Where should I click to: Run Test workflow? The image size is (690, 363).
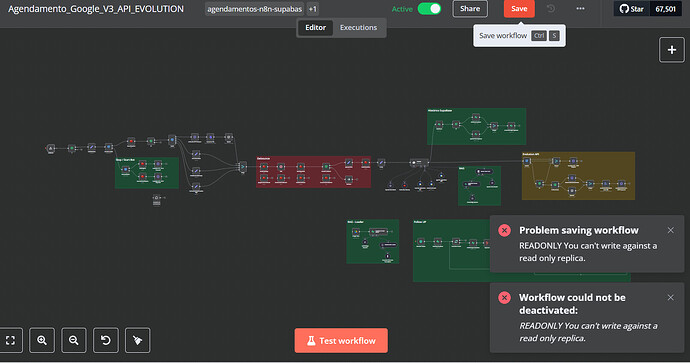click(x=341, y=341)
